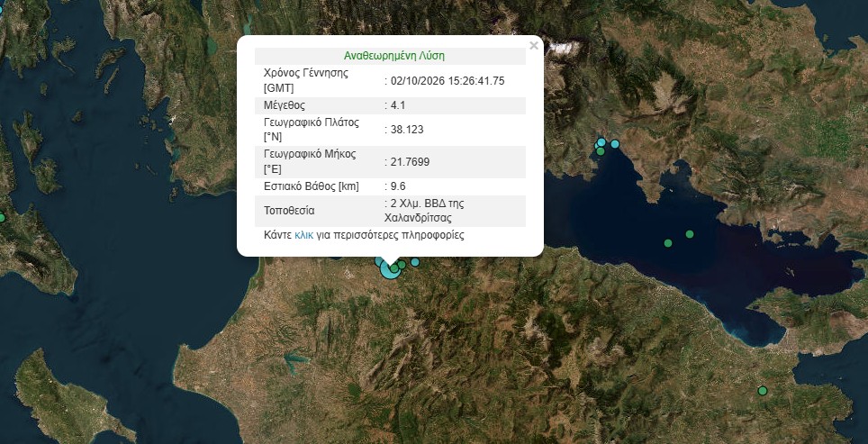Viewport: 868px width, 444px height.
Task: Click the longitude value '21.7699'
Action: (x=410, y=162)
